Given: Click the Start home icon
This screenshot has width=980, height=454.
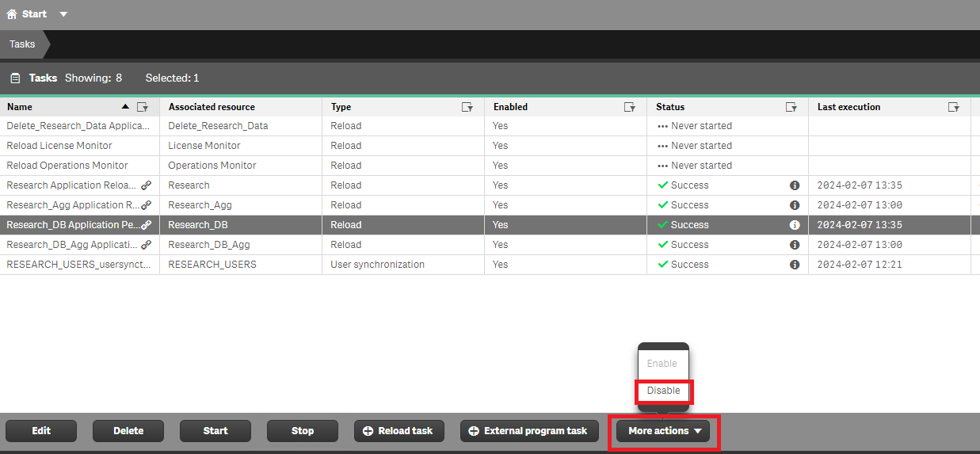Looking at the screenshot, I should tap(12, 14).
